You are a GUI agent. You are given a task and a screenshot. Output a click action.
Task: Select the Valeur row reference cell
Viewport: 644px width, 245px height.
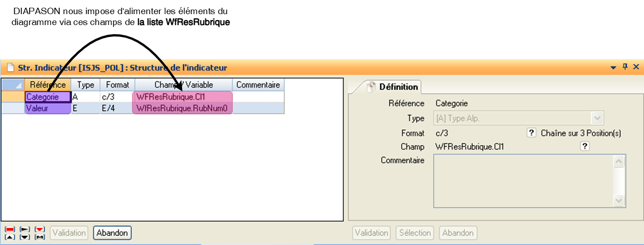click(x=48, y=108)
